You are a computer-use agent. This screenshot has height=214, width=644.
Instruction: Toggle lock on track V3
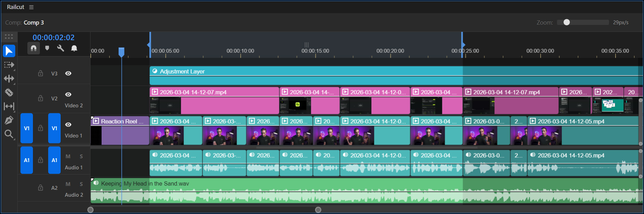(x=41, y=73)
